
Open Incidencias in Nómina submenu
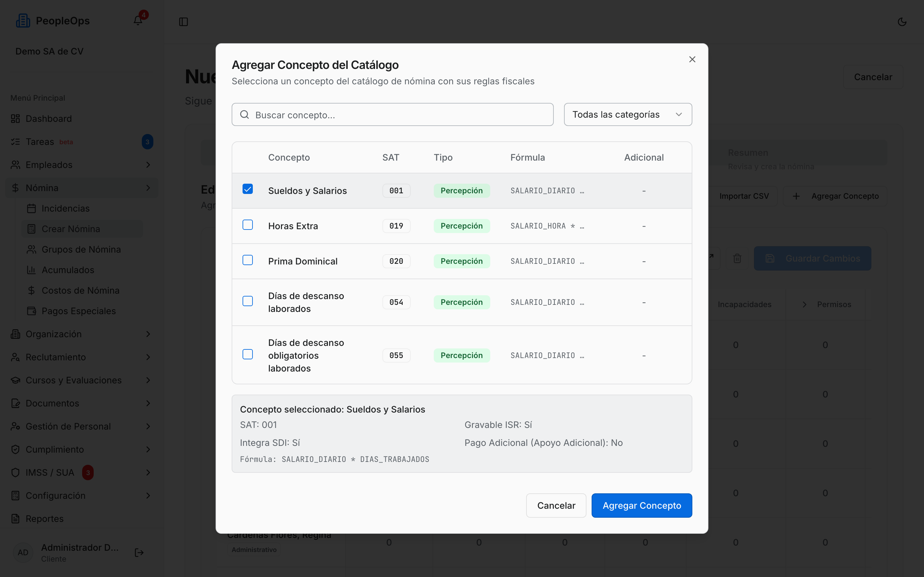coord(65,208)
